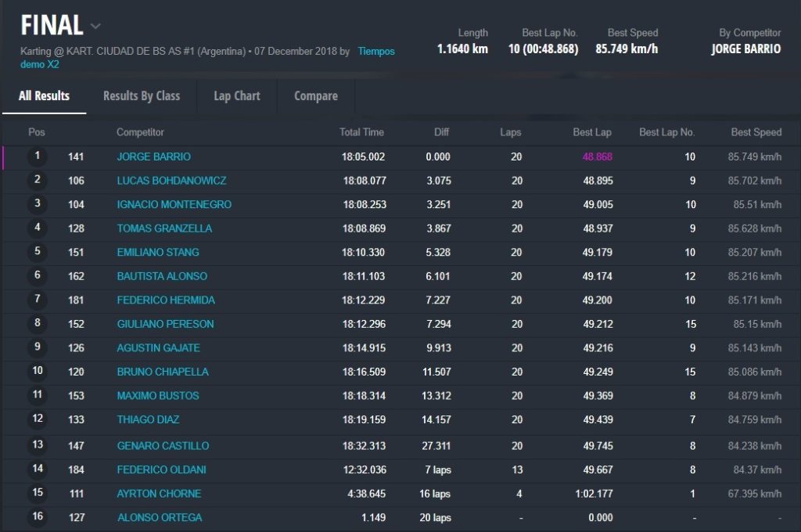This screenshot has height=532, width=801.
Task: Click position 16 circle badge
Action: 37,517
